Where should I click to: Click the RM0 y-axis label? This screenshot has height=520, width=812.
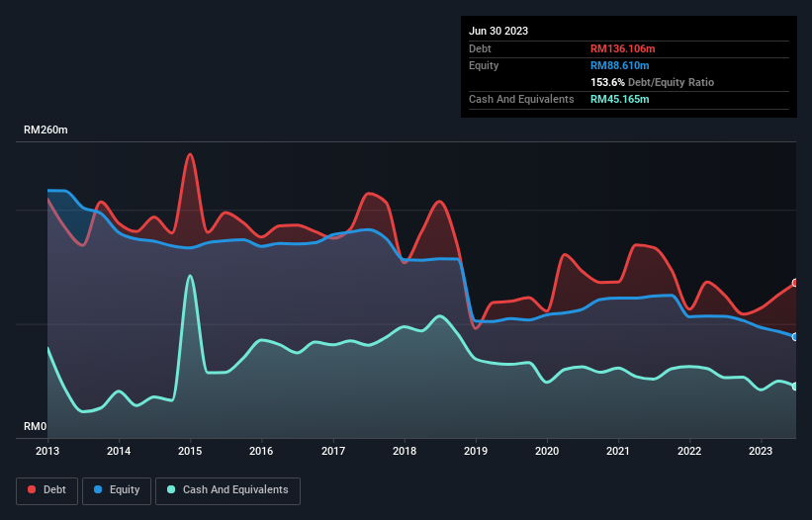[36, 426]
